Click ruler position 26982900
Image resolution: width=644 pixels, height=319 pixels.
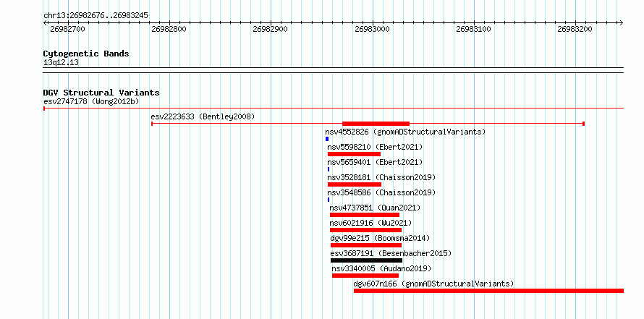tap(270, 29)
